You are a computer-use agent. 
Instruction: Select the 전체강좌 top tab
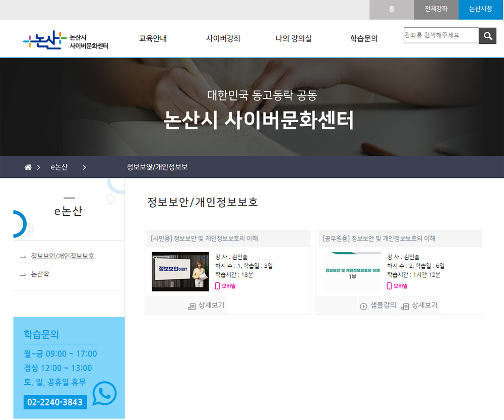point(436,10)
